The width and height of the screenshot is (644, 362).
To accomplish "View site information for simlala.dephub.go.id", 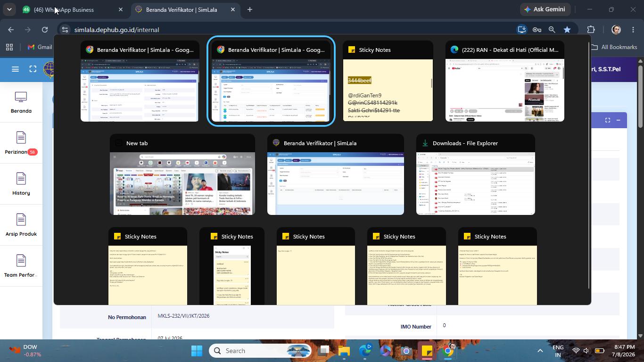I will (x=65, y=30).
